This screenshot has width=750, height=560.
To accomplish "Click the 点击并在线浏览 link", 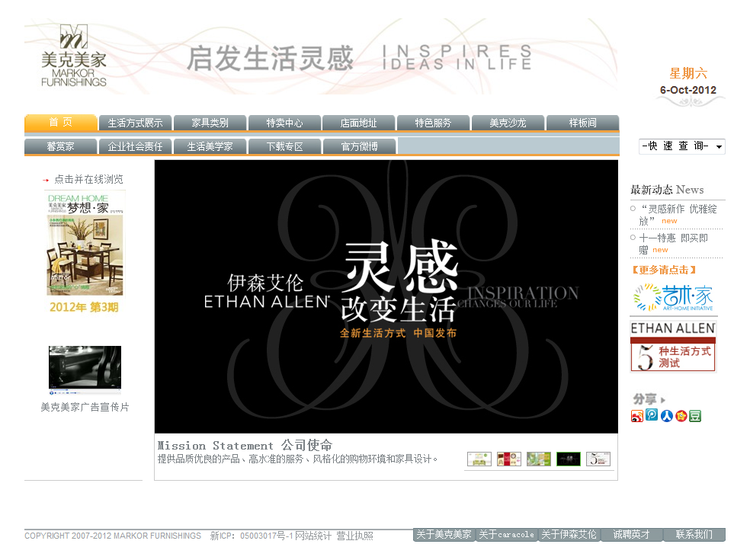I will tap(88, 179).
